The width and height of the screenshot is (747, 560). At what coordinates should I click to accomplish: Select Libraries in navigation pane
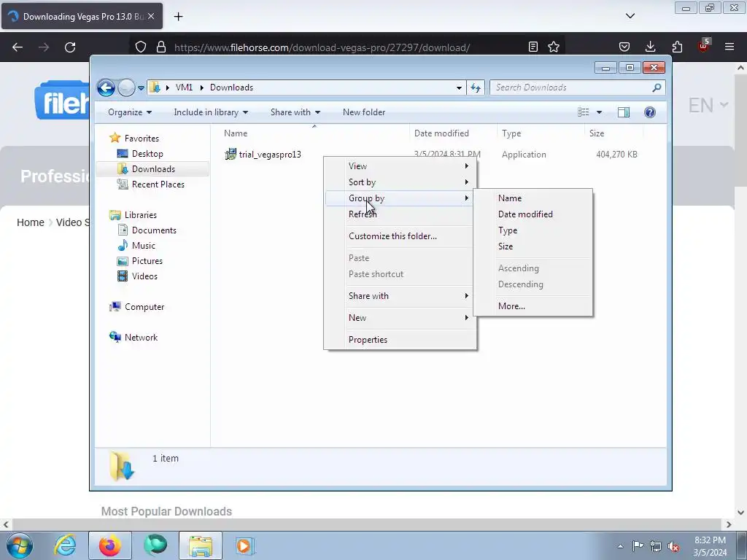[141, 215]
